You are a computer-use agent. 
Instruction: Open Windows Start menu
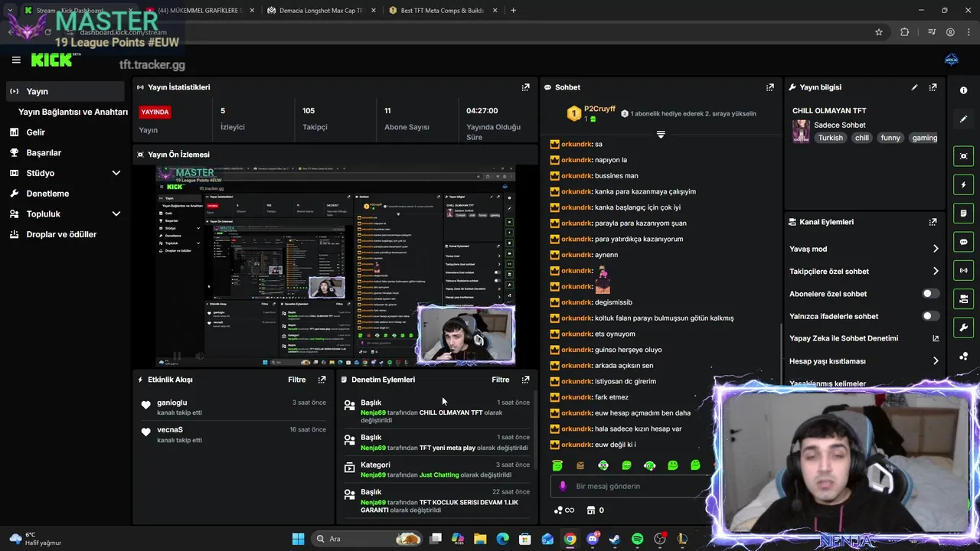298,539
